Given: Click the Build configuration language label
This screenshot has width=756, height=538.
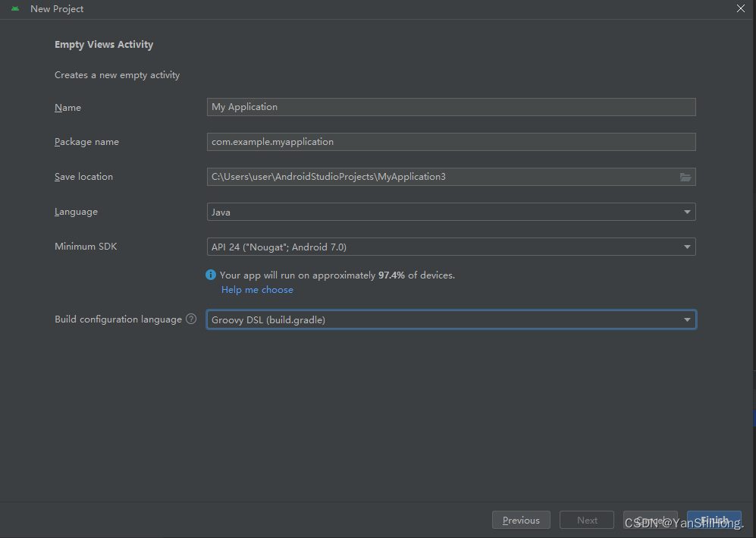Looking at the screenshot, I should pyautogui.click(x=118, y=319).
